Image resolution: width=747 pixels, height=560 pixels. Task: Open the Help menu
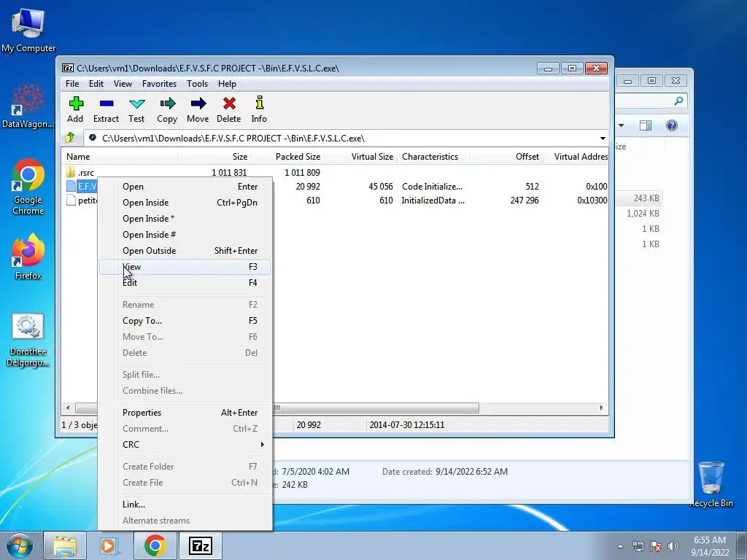(x=228, y=83)
